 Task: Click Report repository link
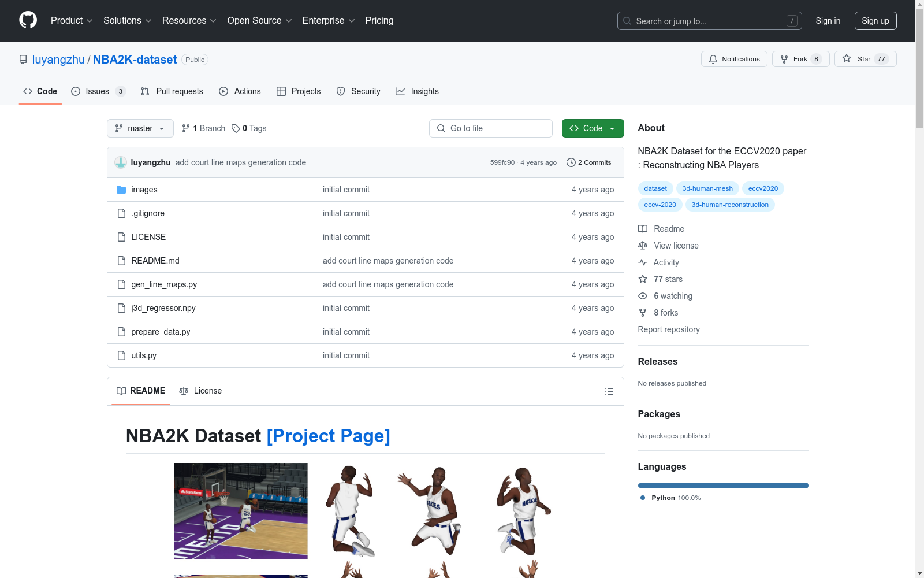pyautogui.click(x=669, y=329)
